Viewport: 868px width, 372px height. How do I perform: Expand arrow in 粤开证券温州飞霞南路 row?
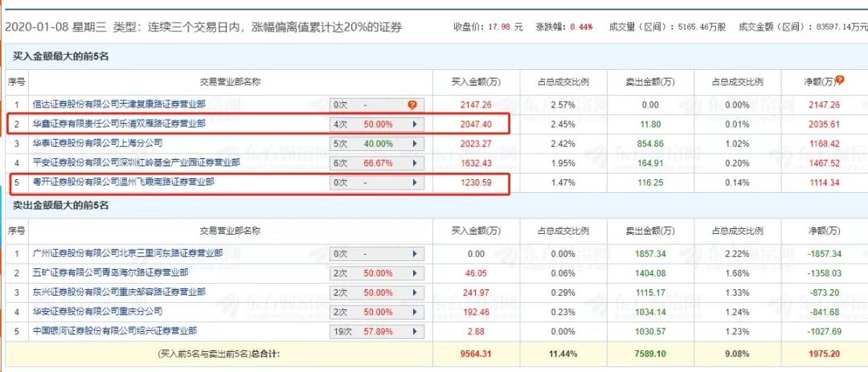click(415, 182)
